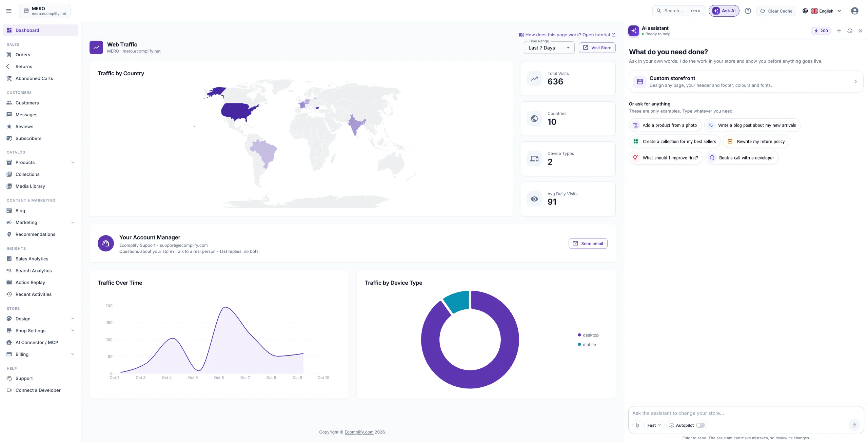This screenshot has width=868, height=443.
Task: Click the Search box in top bar
Action: pyautogui.click(x=679, y=11)
